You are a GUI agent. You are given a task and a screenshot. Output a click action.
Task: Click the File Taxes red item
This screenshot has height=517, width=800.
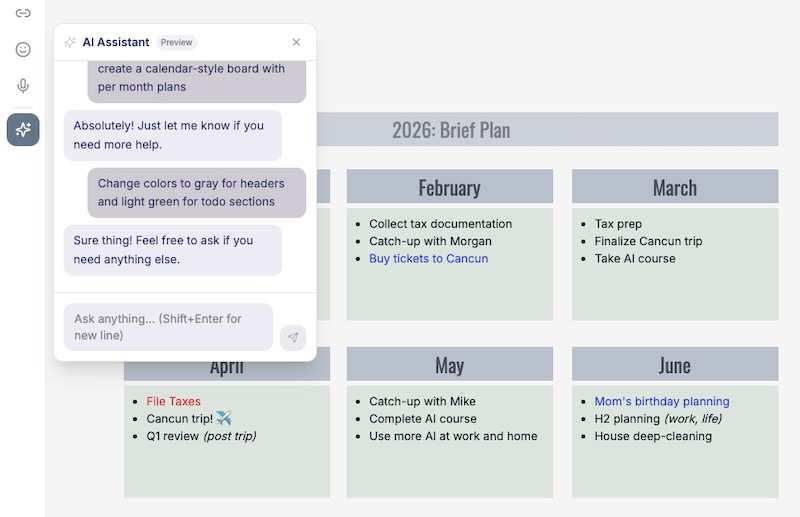point(174,401)
